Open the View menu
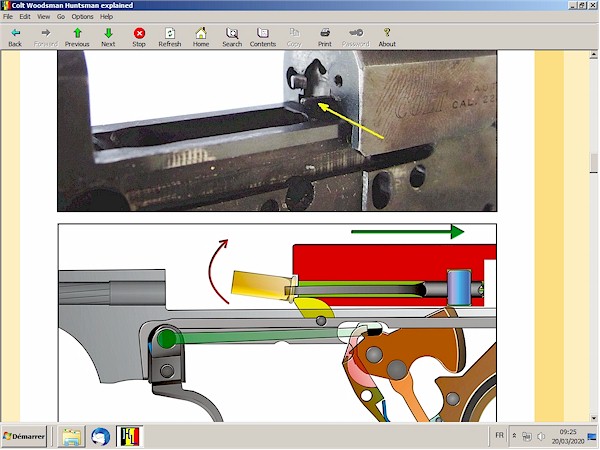This screenshot has height=450, width=600. click(43, 16)
